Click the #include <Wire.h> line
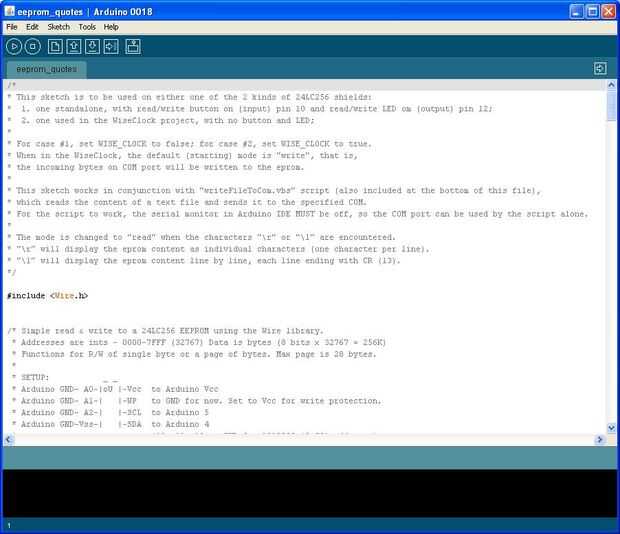The height and width of the screenshot is (534, 620). pos(47,296)
